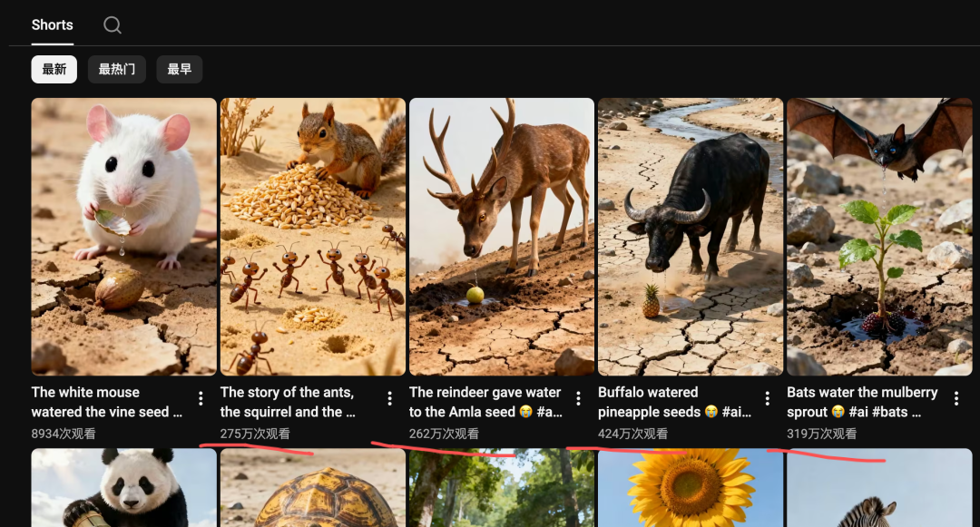Open Buffalo watered pineapple seeds title
The width and height of the screenshot is (980, 527).
click(x=674, y=402)
